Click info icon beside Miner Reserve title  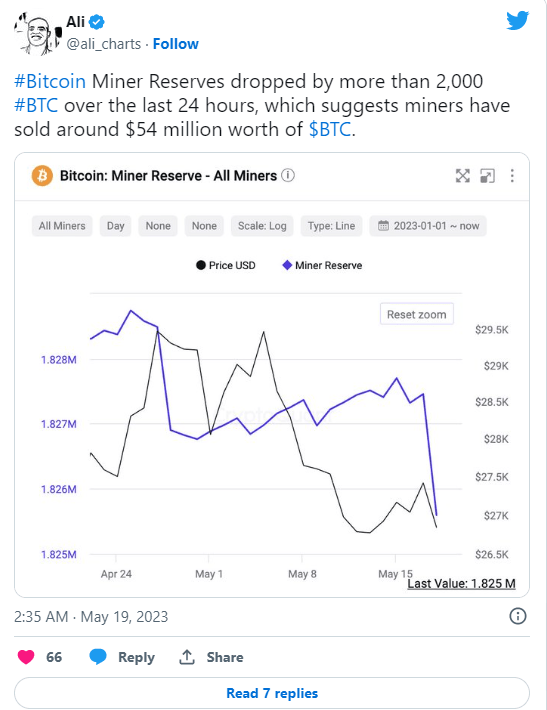pyautogui.click(x=288, y=175)
